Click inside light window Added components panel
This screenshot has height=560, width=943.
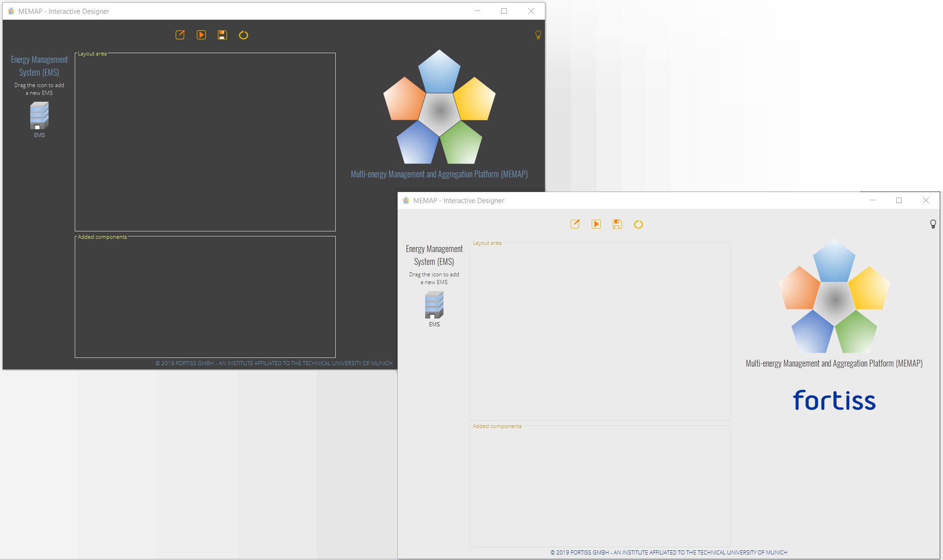click(x=600, y=487)
